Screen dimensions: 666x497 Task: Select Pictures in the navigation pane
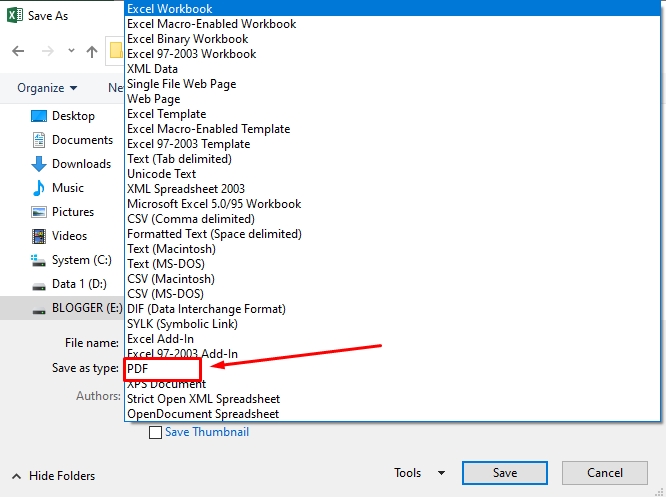pyautogui.click(x=73, y=212)
